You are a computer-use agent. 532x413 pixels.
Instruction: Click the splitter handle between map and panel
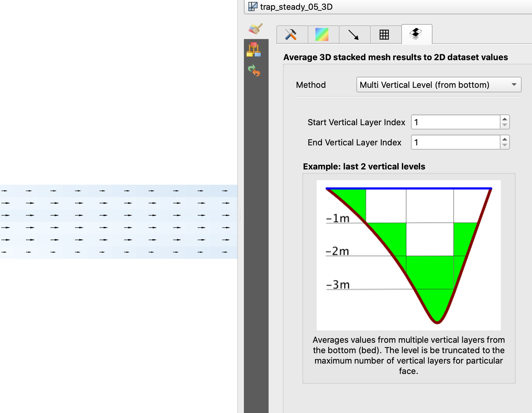pyautogui.click(x=240, y=216)
